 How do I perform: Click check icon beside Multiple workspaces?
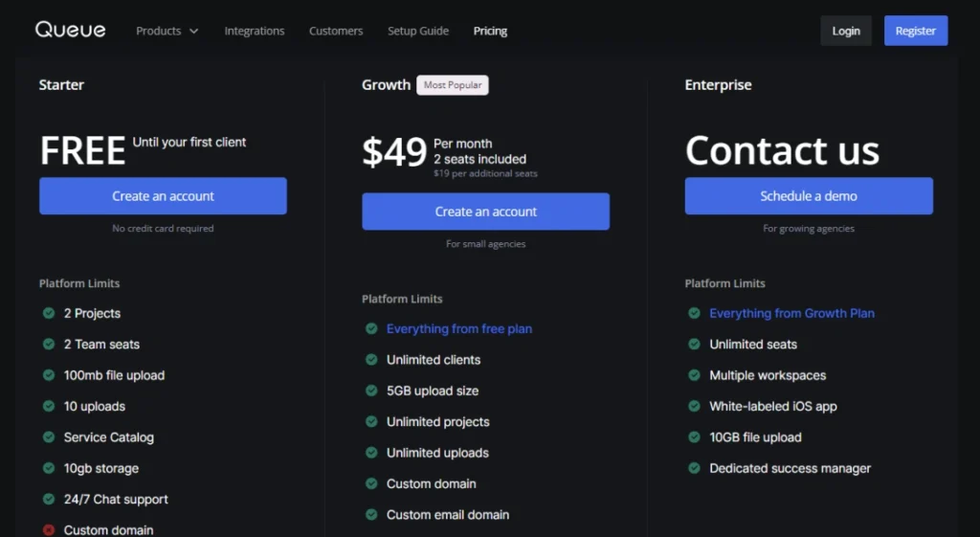click(x=694, y=375)
